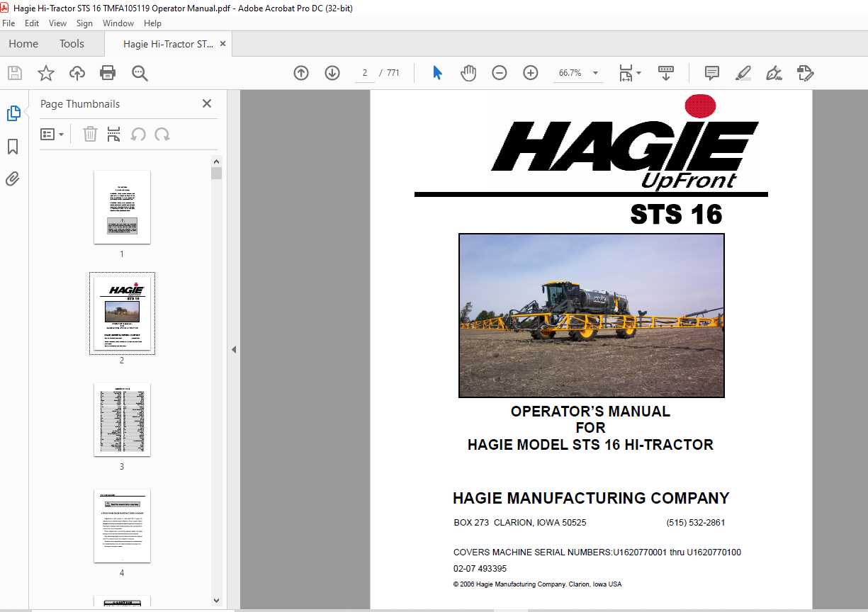868x612 pixels.
Task: Click the 2006 copyright notice line
Action: coord(537,584)
